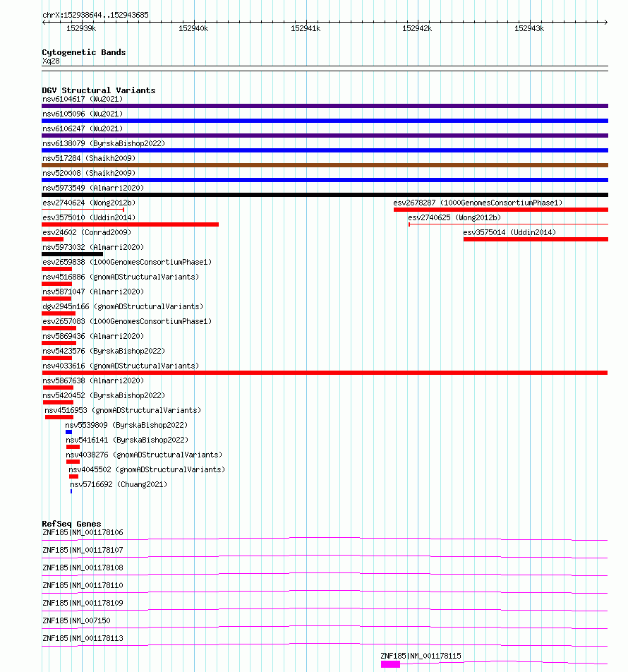Click nsv5867638 (Almarri2020) label
The image size is (628, 672).
(93, 381)
